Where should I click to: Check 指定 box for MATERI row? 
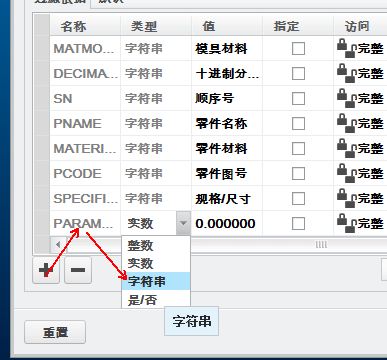pos(298,149)
